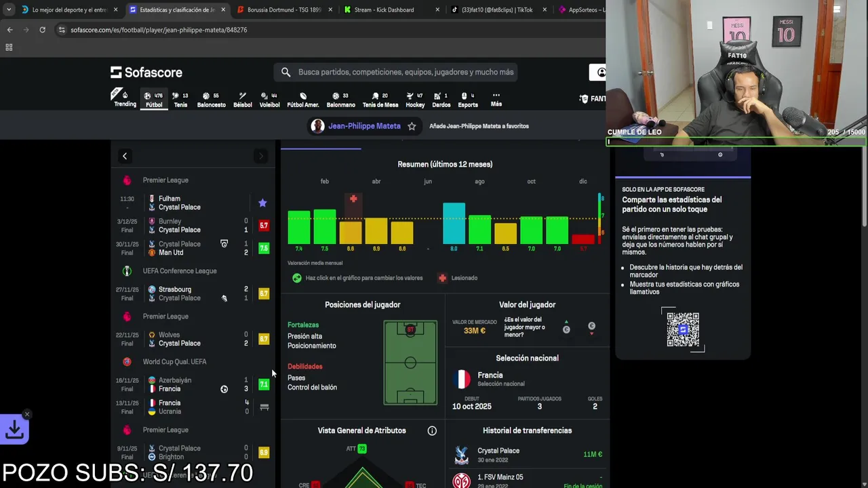
Task: Open the Baloncesto section
Action: pos(211,99)
